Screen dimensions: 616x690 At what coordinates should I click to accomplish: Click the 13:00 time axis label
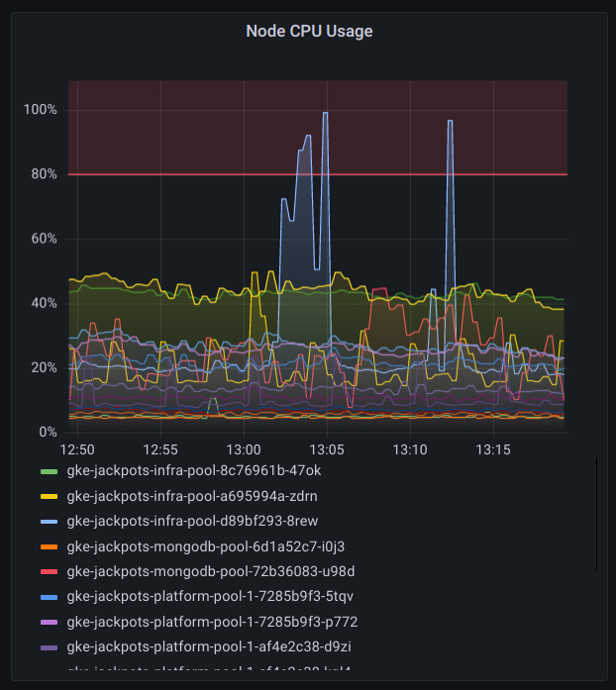click(x=244, y=449)
